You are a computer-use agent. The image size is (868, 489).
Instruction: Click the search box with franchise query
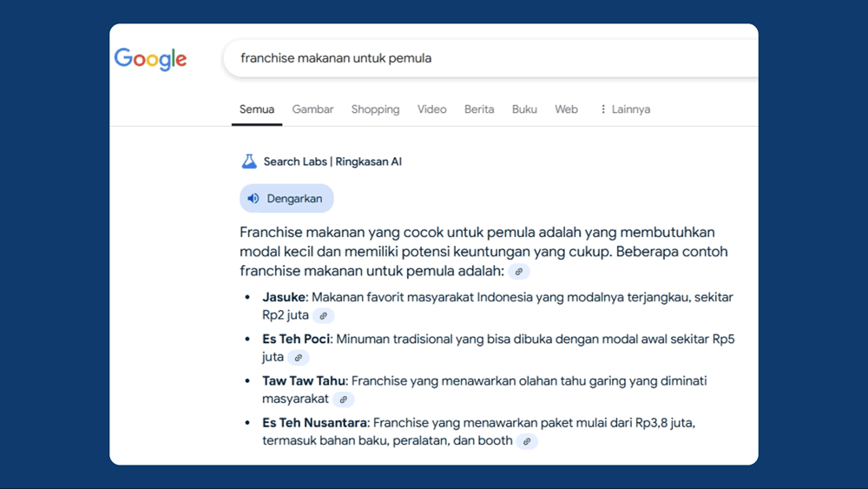[490, 58]
